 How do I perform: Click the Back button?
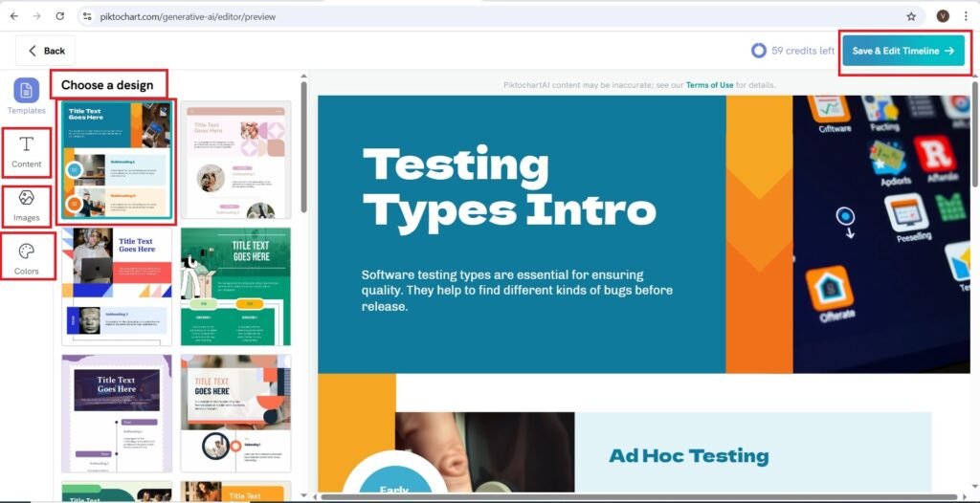(x=46, y=51)
